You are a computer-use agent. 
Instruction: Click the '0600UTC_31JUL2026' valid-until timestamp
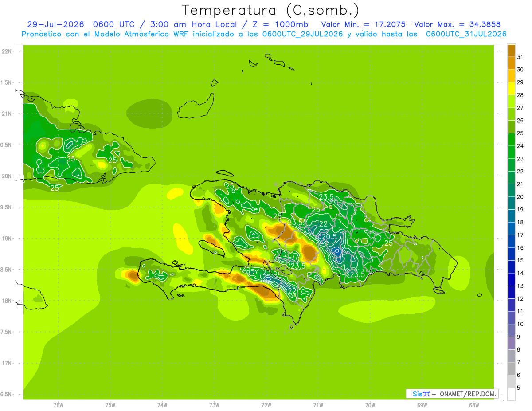tap(466, 34)
